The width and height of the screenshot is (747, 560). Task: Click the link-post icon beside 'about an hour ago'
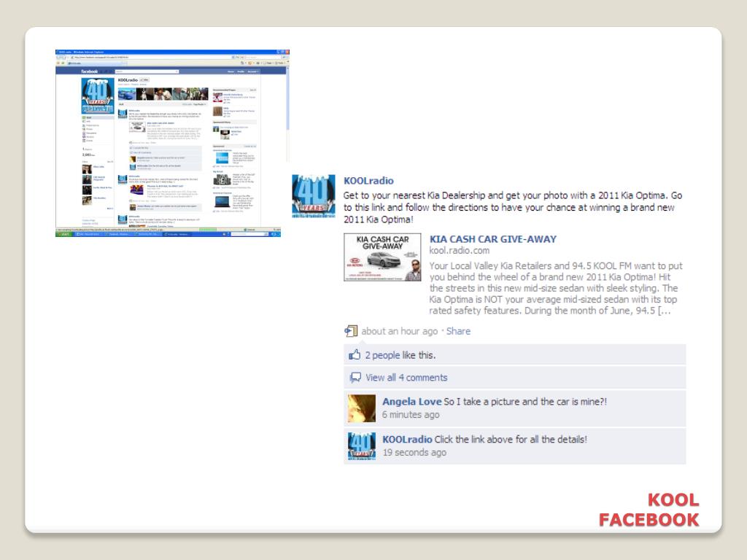click(351, 331)
